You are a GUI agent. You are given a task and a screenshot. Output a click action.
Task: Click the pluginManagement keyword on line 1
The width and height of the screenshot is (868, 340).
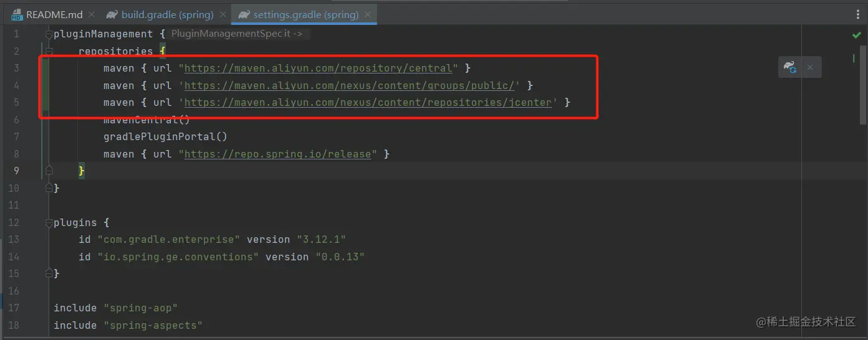pos(103,34)
